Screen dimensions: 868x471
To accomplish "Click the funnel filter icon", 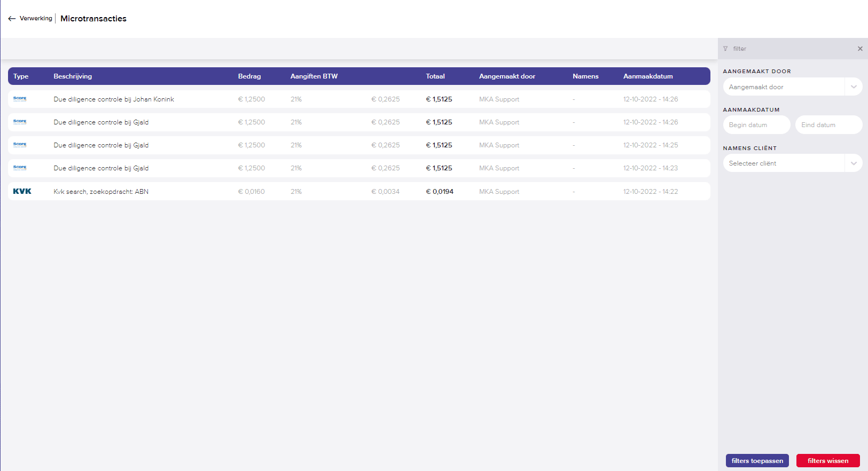I will coord(725,49).
